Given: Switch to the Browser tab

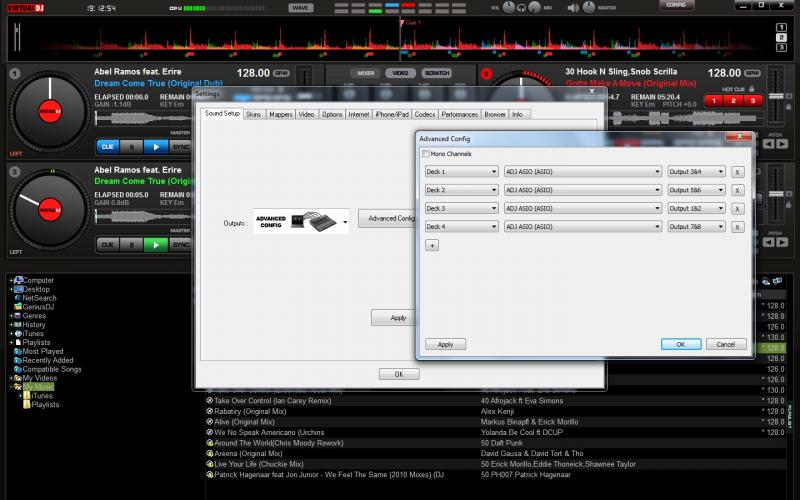Looking at the screenshot, I should point(494,115).
